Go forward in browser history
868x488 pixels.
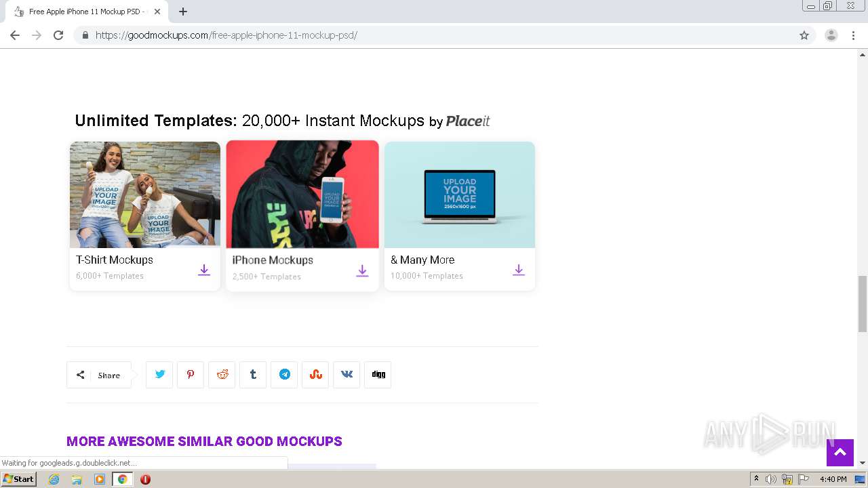click(x=37, y=35)
